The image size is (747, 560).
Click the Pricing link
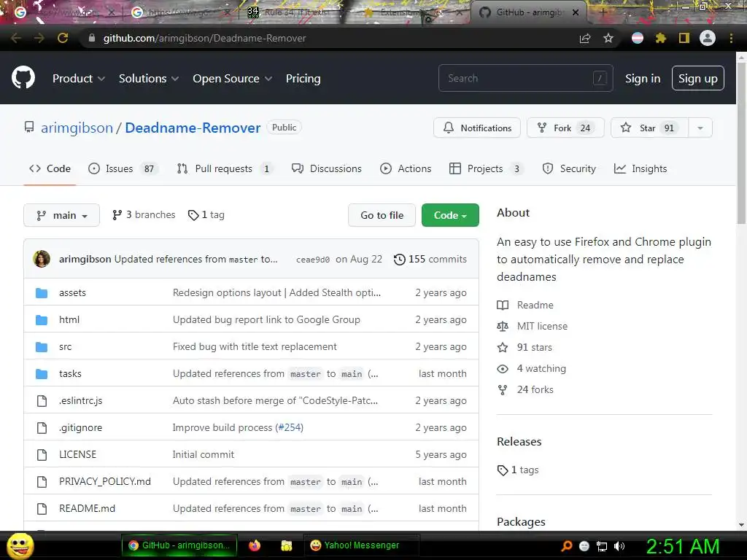coord(303,79)
